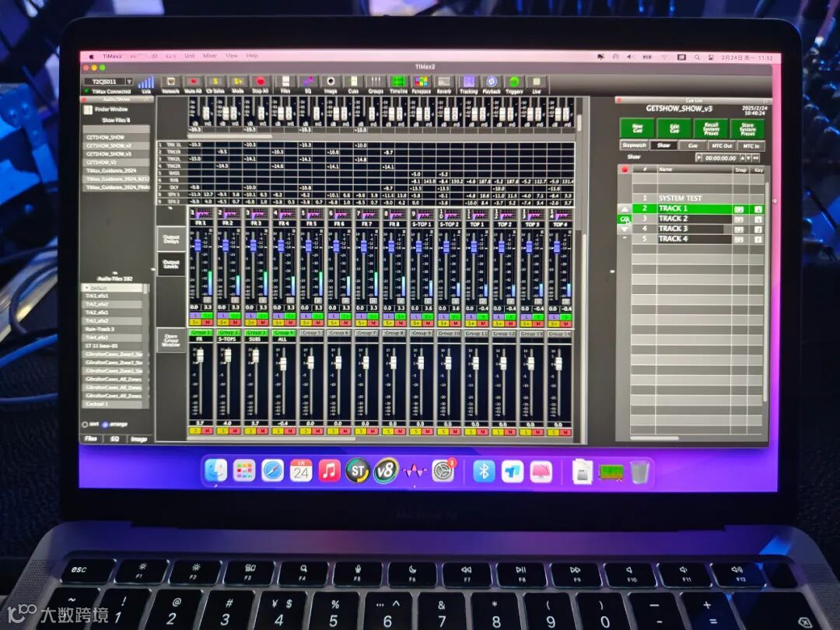
Task: Click the GO button in the Cue List
Action: [x=625, y=219]
